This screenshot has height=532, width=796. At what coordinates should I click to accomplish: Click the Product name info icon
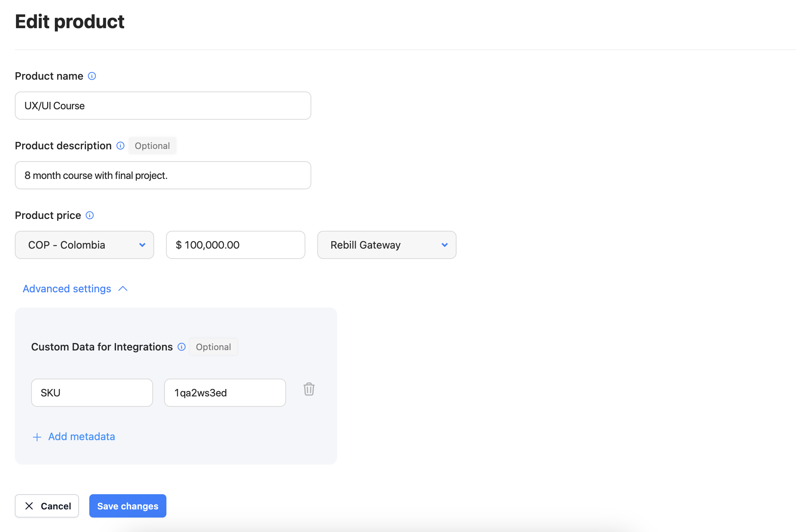[92, 76]
